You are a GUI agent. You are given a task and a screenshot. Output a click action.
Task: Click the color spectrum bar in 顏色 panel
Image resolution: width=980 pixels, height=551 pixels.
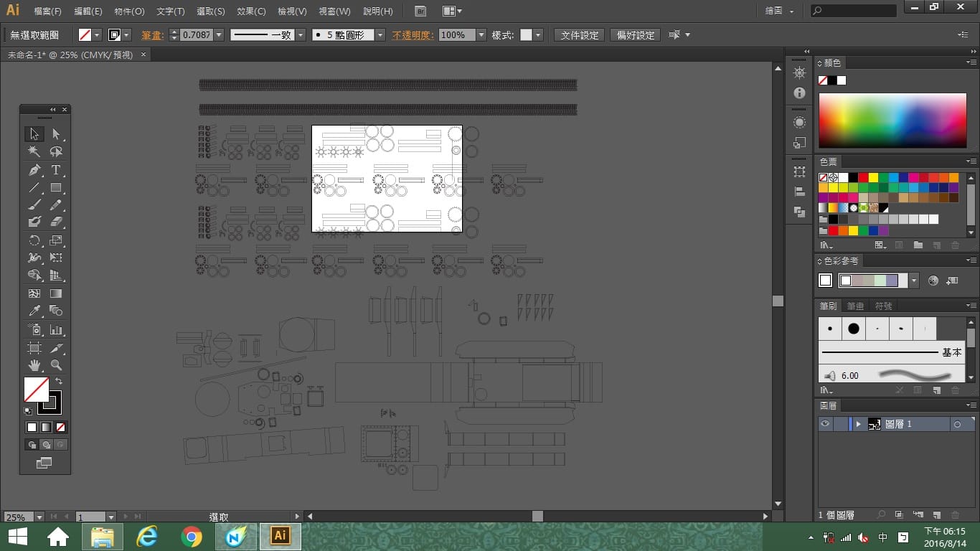pos(892,121)
